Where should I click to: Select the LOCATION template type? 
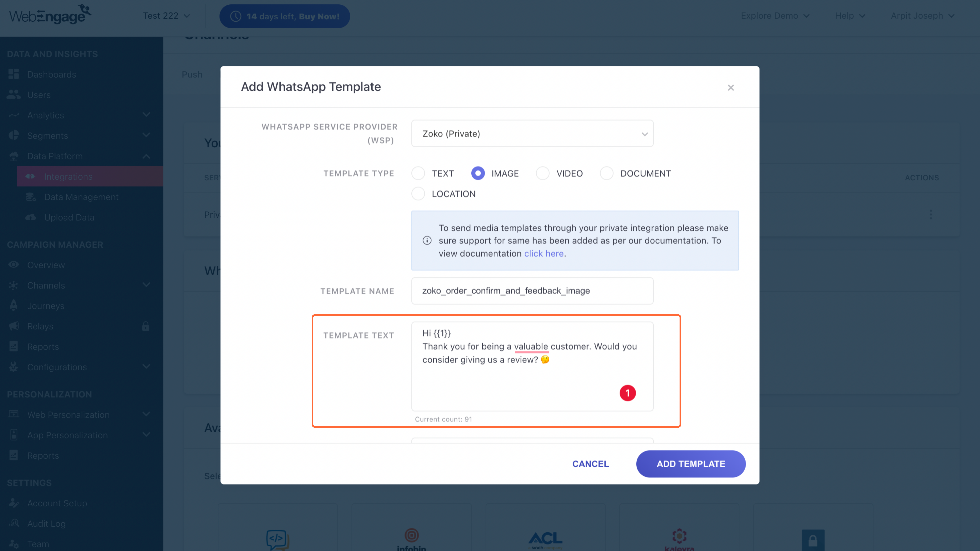[x=418, y=194]
